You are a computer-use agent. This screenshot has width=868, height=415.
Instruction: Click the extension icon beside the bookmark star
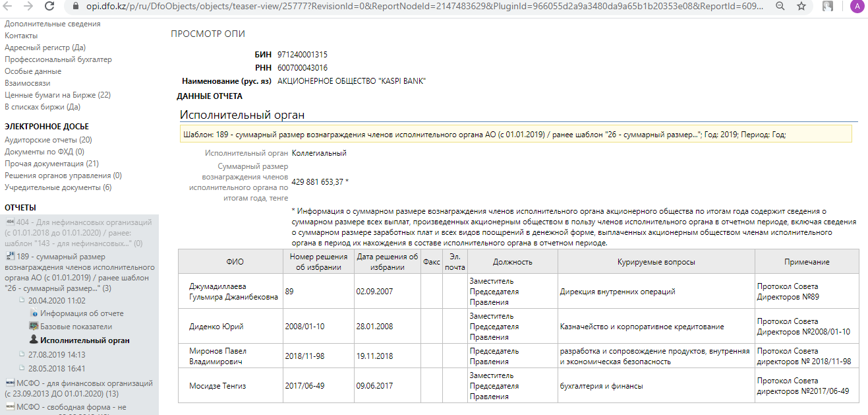(828, 7)
